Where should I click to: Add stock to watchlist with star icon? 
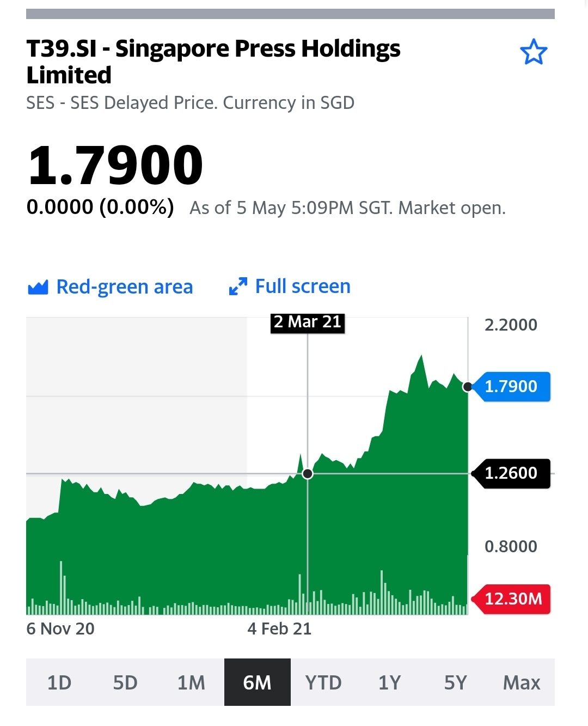pos(534,52)
